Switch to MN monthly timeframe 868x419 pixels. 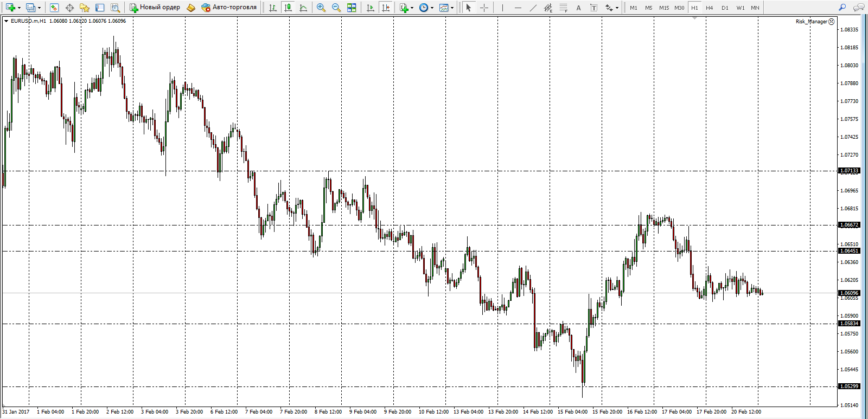tap(755, 8)
